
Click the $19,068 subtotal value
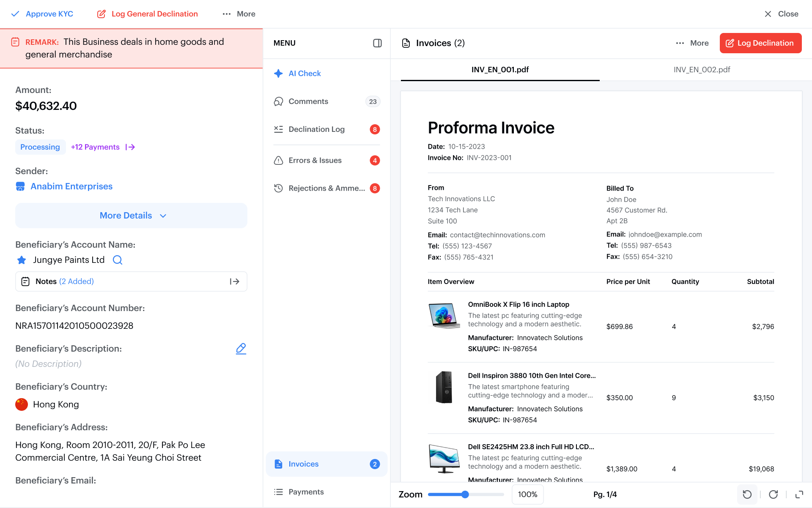pos(761,469)
